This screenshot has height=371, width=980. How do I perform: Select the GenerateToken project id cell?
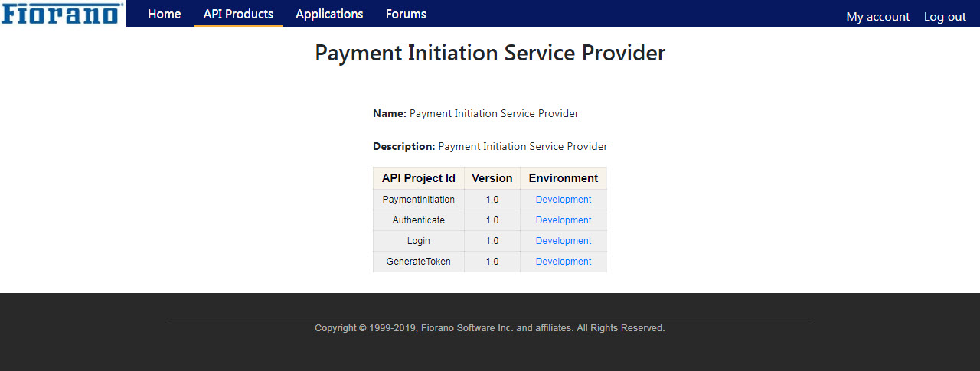click(x=419, y=262)
